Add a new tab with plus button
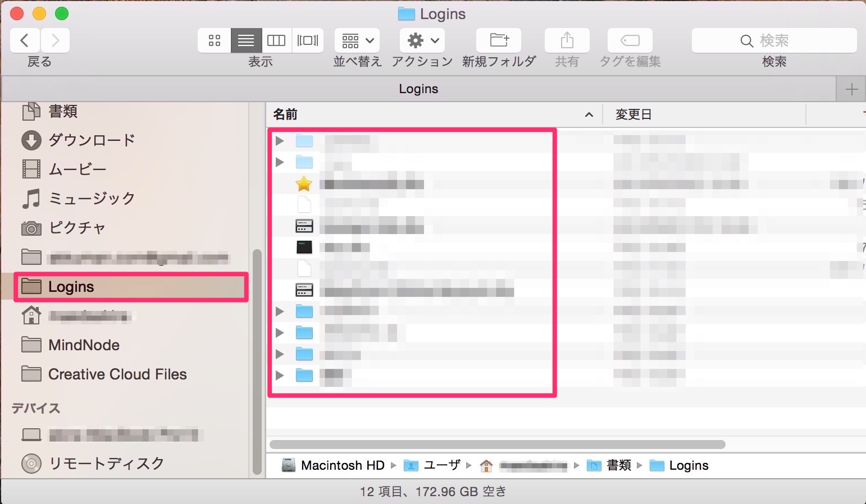The image size is (866, 504). [851, 89]
